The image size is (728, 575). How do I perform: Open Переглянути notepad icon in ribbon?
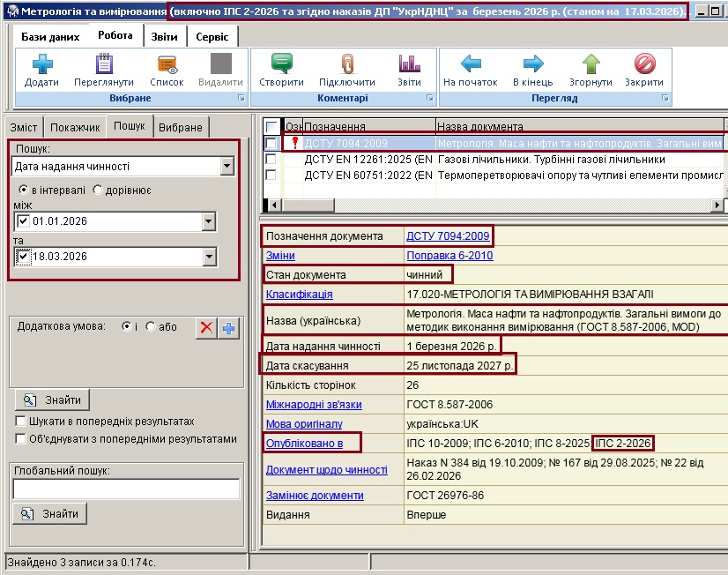(x=103, y=65)
